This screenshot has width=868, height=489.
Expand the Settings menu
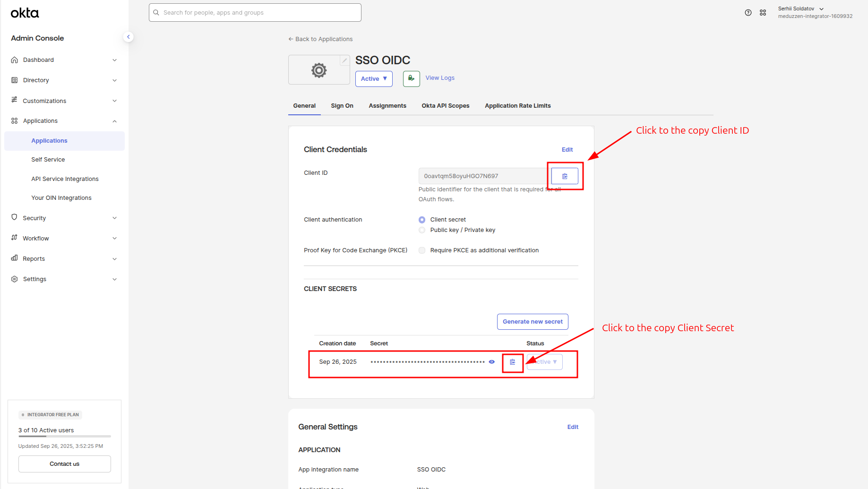(x=114, y=279)
